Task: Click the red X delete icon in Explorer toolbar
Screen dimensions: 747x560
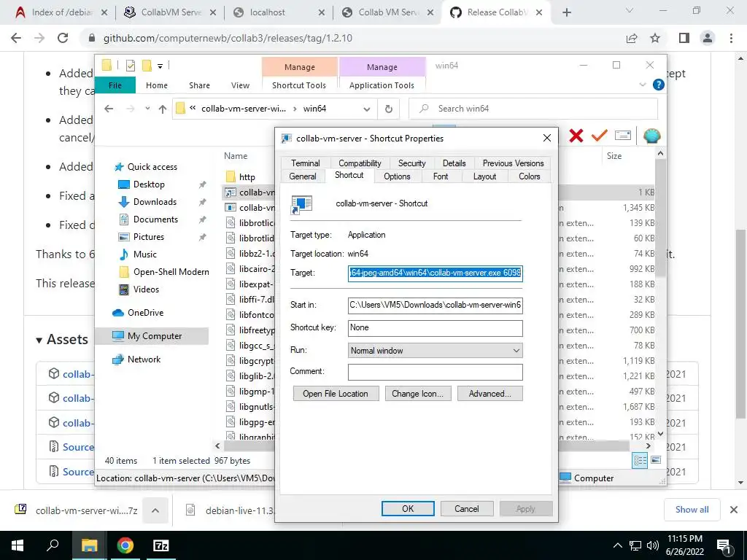Action: (576, 136)
